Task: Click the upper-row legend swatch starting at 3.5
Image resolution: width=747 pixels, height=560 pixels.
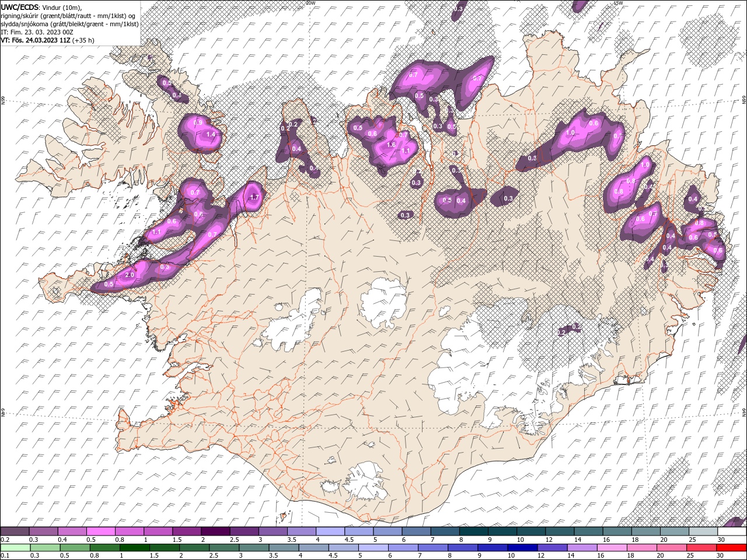Action: point(301,531)
